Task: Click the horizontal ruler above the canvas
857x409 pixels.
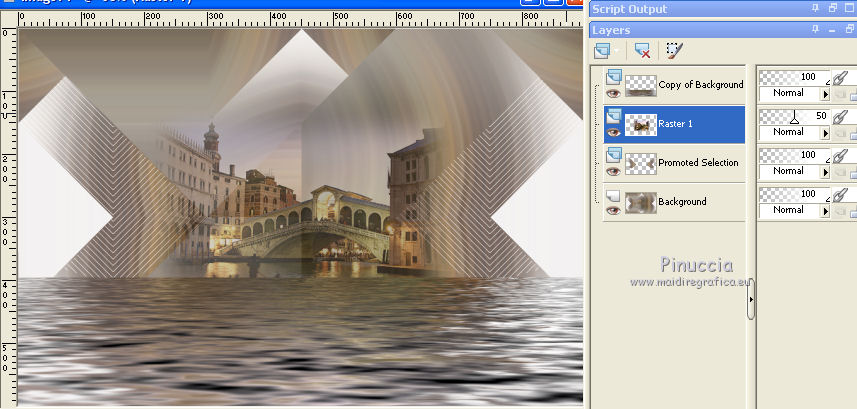Action: coord(301,19)
